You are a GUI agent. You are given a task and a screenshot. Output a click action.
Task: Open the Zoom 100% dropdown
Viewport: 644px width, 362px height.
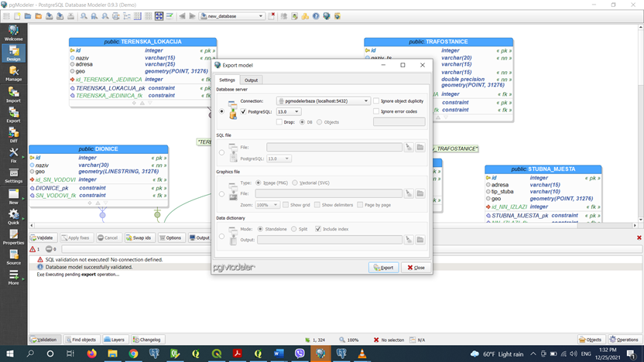point(267,205)
